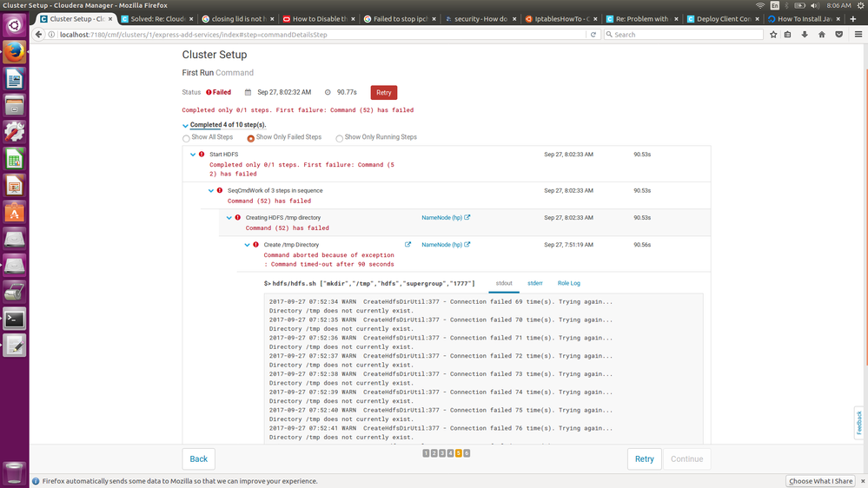Open NameNode (hp) link for Creating HDFS /tmp directory
Screen dimensions: 868x488
pos(446,218)
